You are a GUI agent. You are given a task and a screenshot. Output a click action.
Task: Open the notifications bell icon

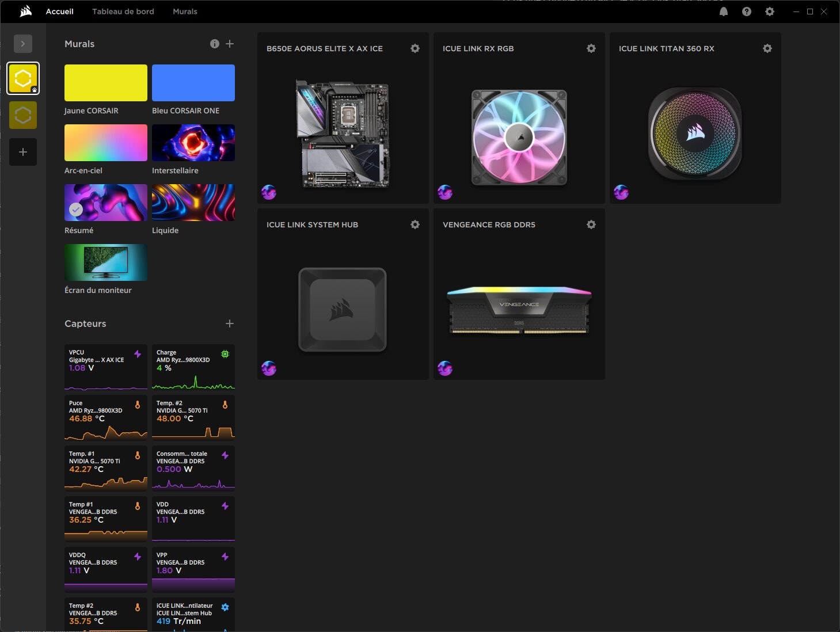(724, 12)
